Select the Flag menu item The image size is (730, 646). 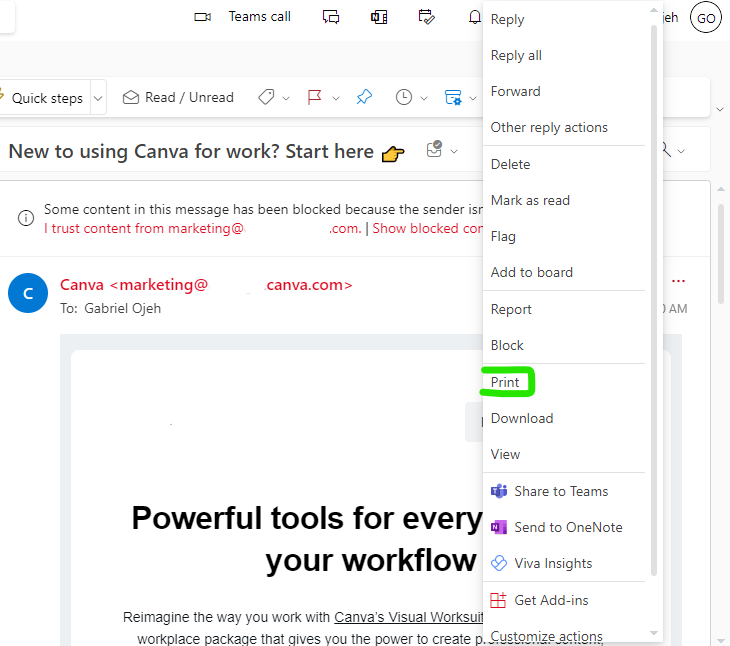click(564, 236)
